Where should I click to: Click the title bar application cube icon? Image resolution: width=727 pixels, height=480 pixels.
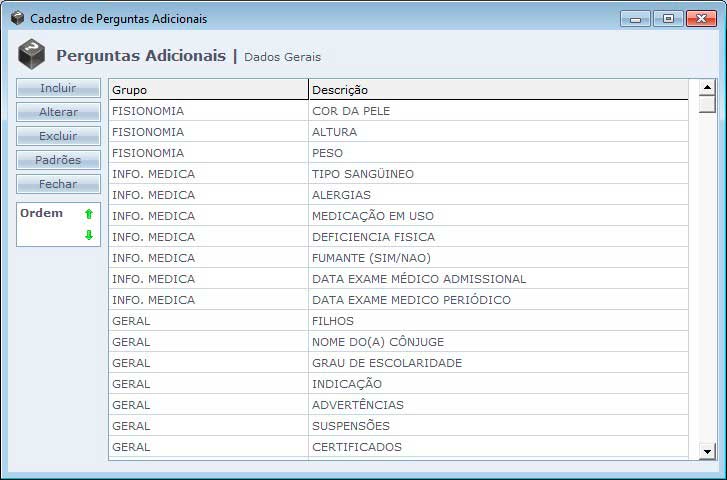pyautogui.click(x=17, y=18)
